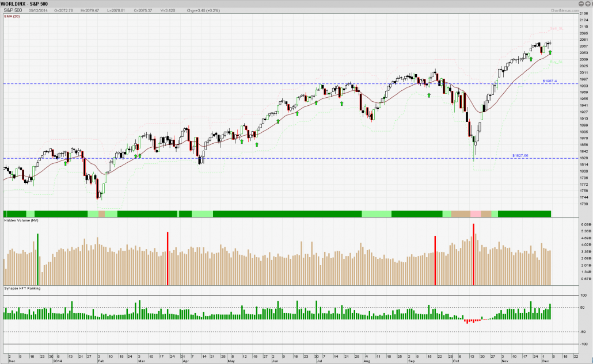Viewport: 593px width, 364px height.
Task: Click the WORLDINX - S&P 500 title
Action: 27,4
